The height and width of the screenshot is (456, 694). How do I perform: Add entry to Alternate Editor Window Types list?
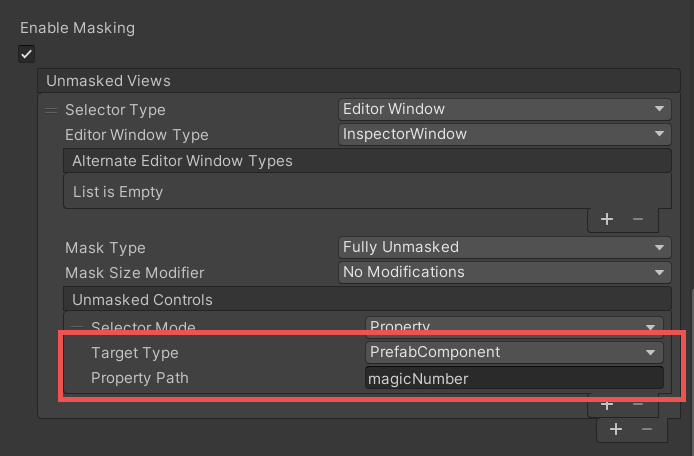(606, 218)
